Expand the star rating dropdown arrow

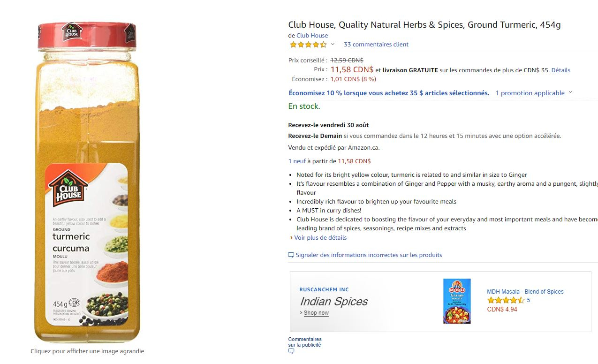[x=333, y=44]
